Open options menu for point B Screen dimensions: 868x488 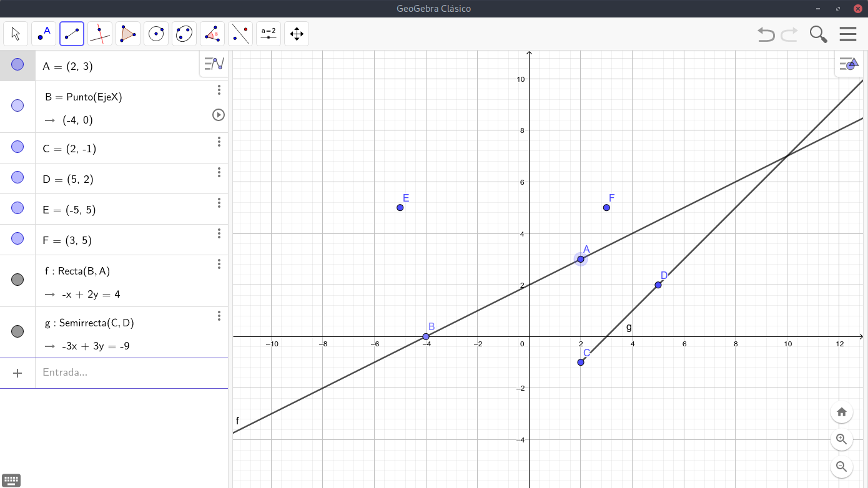(219, 90)
